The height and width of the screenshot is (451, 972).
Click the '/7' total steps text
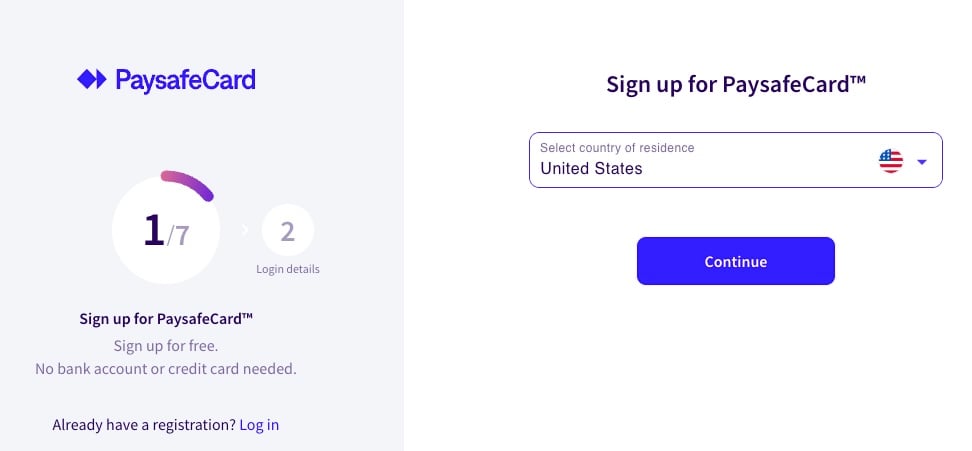[177, 235]
